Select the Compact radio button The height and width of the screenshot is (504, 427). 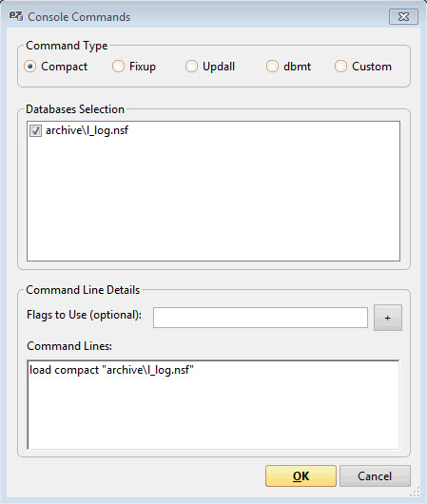[29, 67]
